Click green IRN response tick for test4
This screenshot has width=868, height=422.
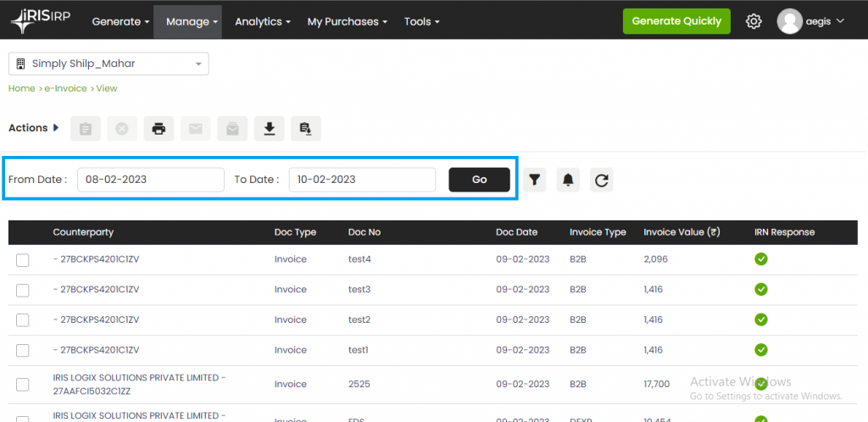[x=760, y=258]
